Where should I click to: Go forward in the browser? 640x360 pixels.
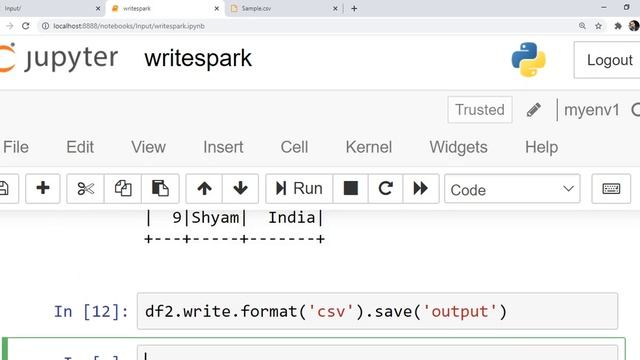[x=9, y=26]
